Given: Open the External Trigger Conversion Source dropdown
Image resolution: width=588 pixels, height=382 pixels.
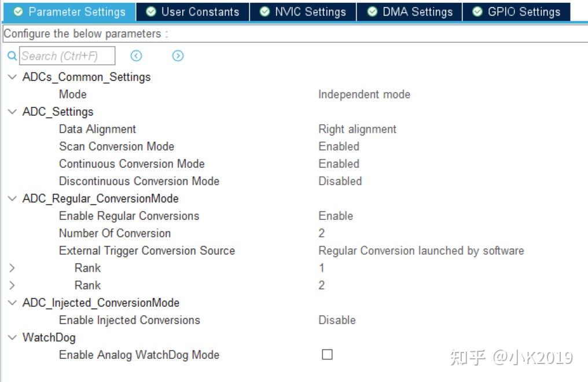Looking at the screenshot, I should tap(421, 250).
